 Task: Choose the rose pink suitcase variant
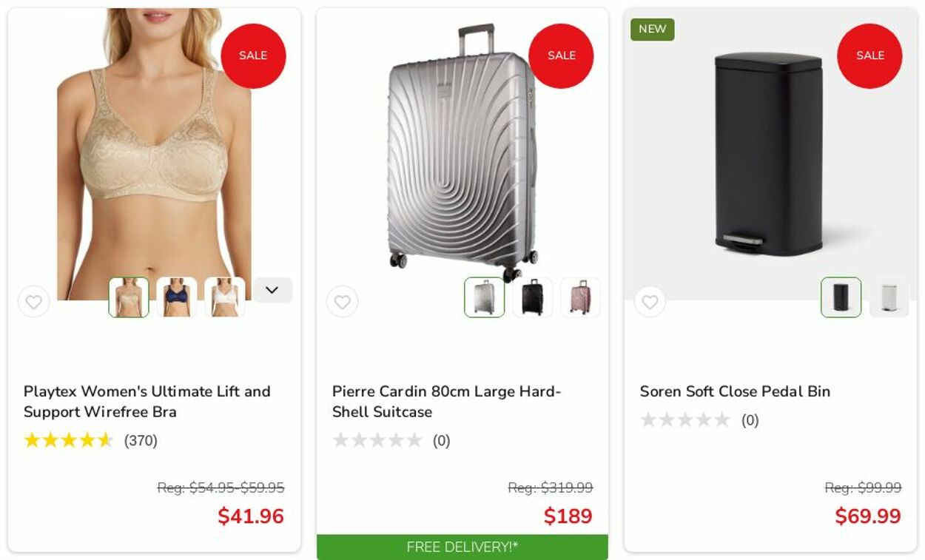coord(581,297)
